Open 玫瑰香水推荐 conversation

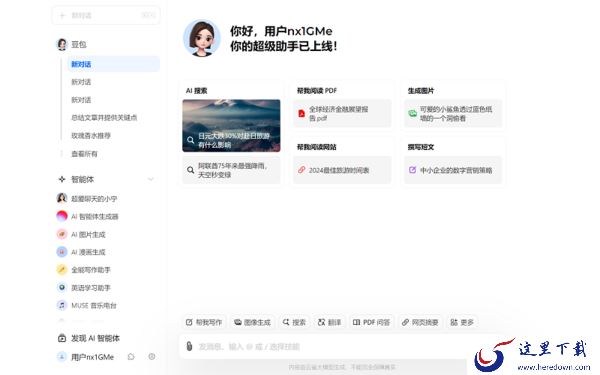tap(91, 135)
